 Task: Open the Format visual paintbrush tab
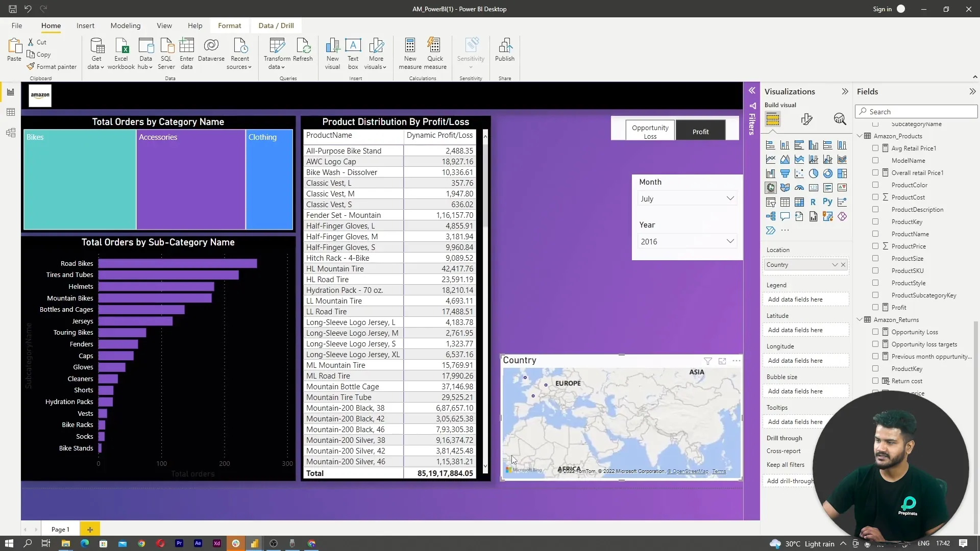click(806, 119)
